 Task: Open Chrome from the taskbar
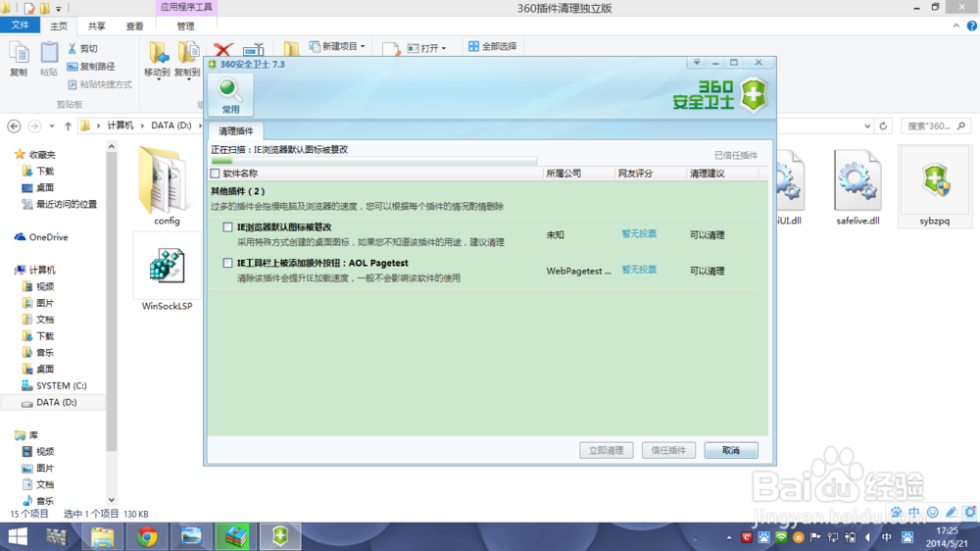pos(147,536)
